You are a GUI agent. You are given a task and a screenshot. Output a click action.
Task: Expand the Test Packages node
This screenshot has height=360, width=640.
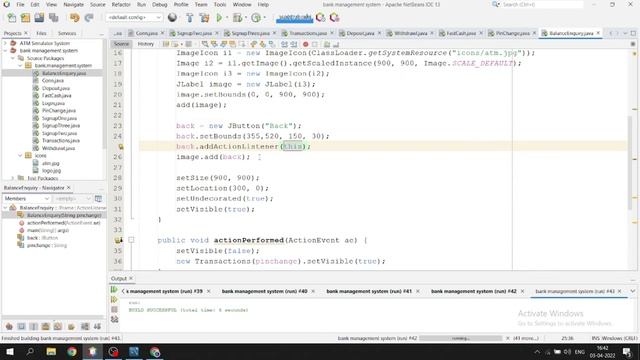pos(13,178)
